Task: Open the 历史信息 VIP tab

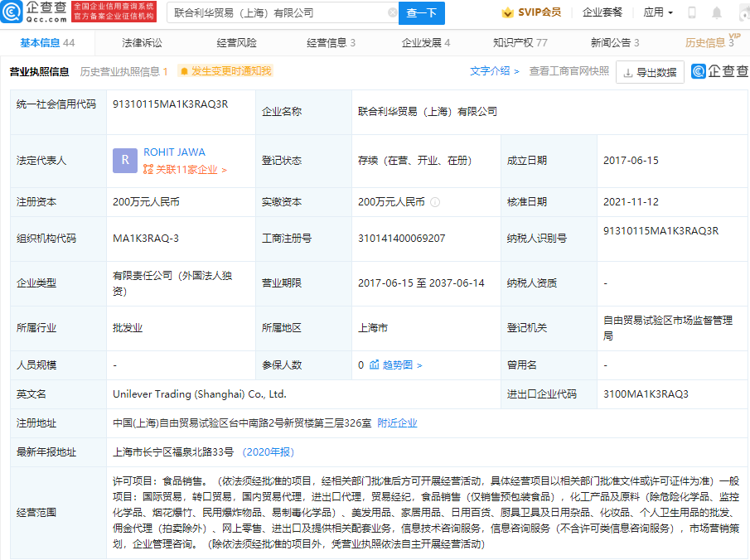Action: coord(712,41)
